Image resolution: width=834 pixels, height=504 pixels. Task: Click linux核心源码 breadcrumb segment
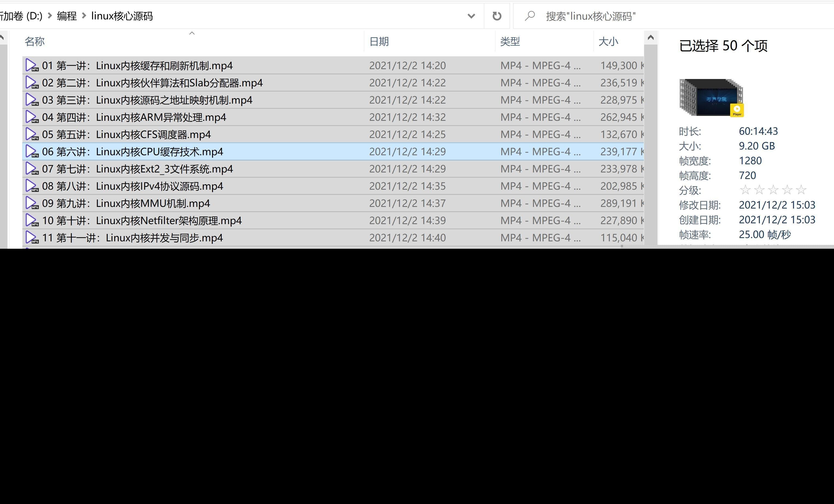pyautogui.click(x=122, y=16)
